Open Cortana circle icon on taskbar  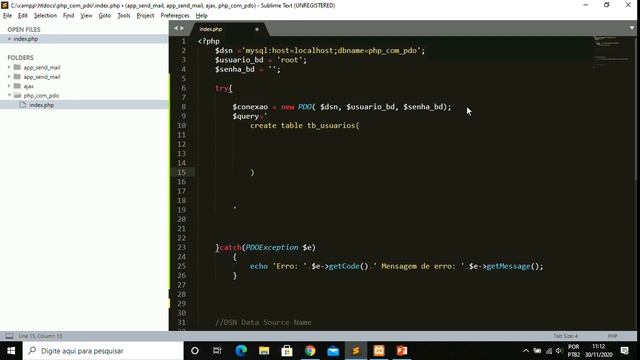pyautogui.click(x=195, y=351)
